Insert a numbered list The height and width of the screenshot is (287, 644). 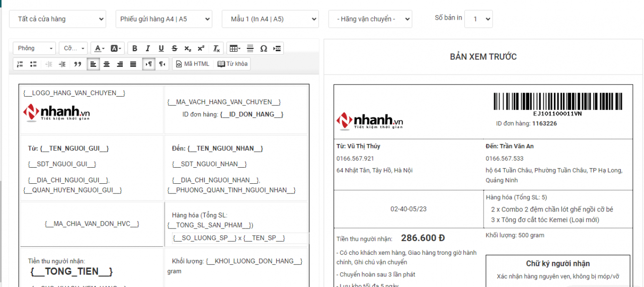(20, 64)
